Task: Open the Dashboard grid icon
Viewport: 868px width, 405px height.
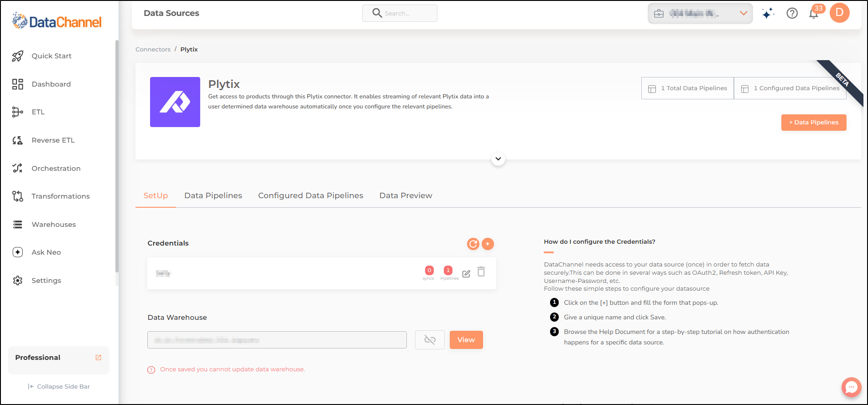Action: (17, 84)
